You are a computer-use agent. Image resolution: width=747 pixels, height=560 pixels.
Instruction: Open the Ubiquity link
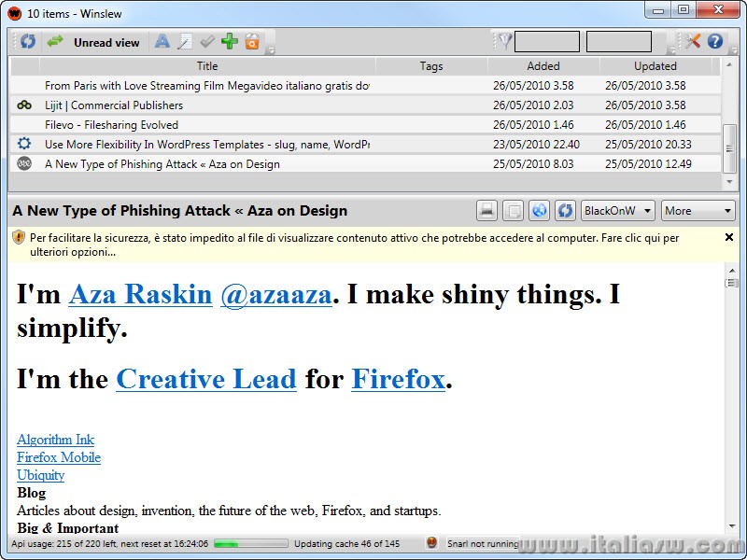tap(40, 475)
